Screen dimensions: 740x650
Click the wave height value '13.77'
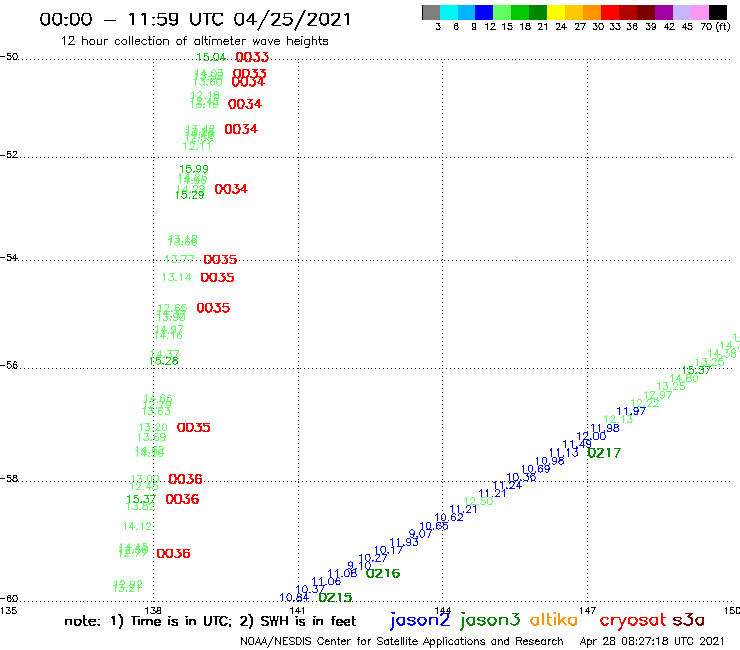click(x=179, y=259)
